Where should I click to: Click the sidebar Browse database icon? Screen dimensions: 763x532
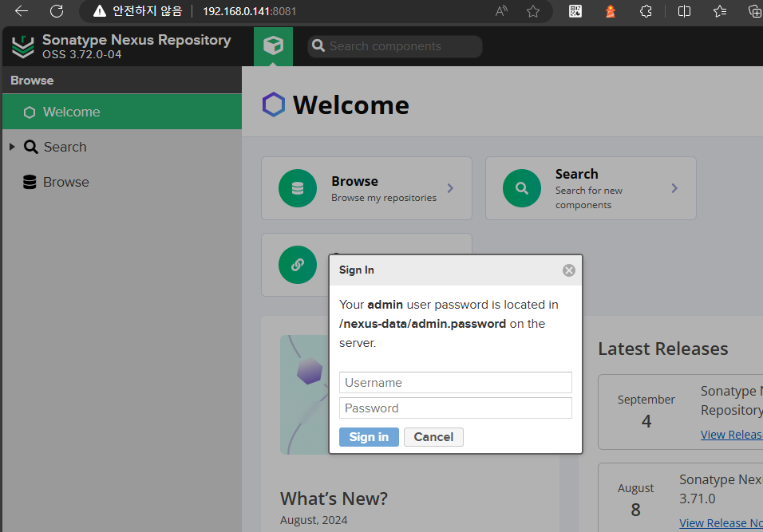[30, 182]
